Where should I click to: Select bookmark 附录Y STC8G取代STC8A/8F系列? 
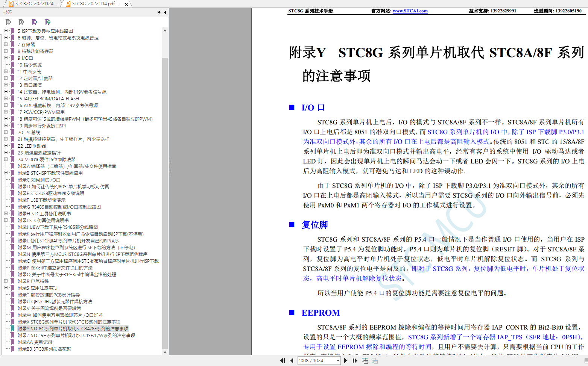point(73,328)
